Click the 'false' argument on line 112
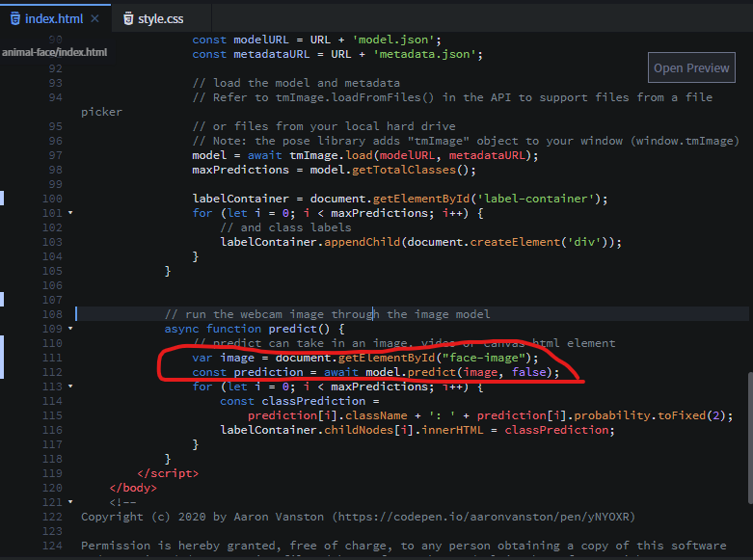Screen dimensions: 753x560 [x=528, y=372]
